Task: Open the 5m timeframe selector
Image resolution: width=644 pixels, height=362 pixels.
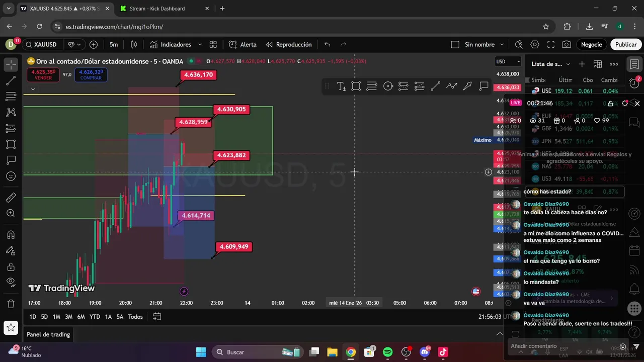Action: click(114, 44)
